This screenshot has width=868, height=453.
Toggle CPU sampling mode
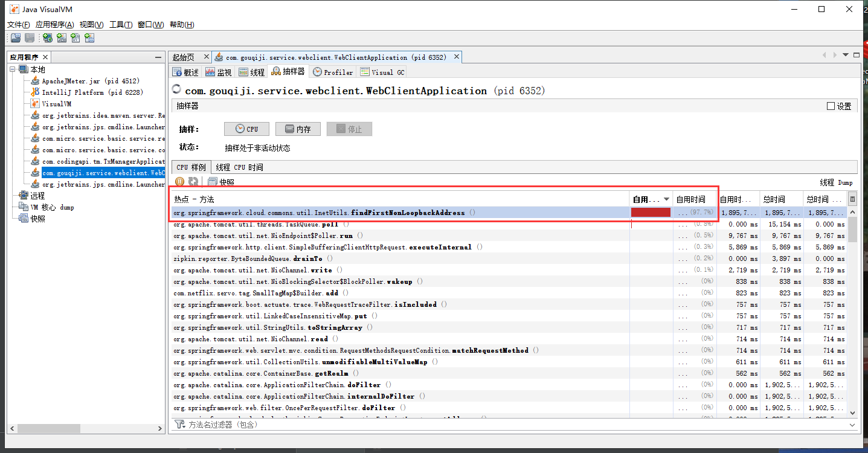pos(246,129)
